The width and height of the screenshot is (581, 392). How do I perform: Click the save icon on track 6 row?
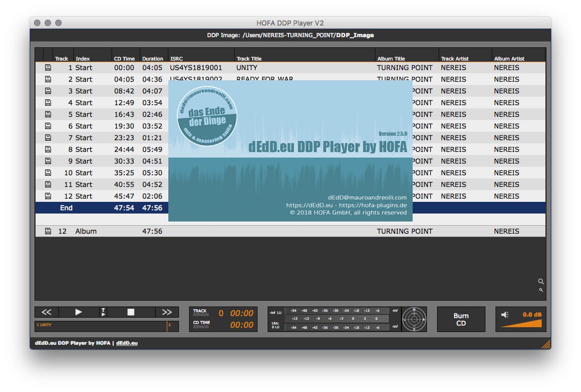(x=48, y=125)
